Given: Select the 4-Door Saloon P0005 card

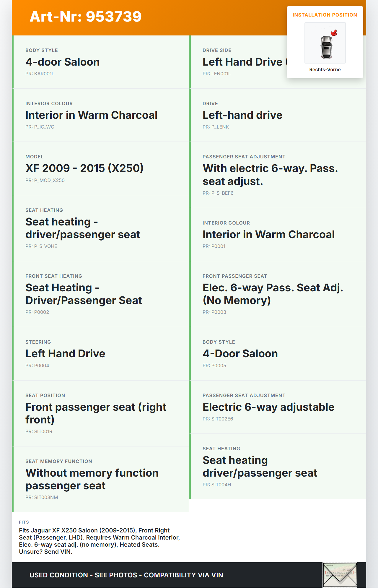Looking at the screenshot, I should pyautogui.click(x=240, y=354).
